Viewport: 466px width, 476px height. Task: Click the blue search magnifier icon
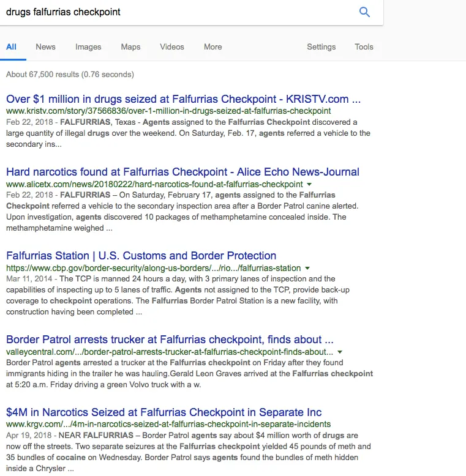coord(364,12)
